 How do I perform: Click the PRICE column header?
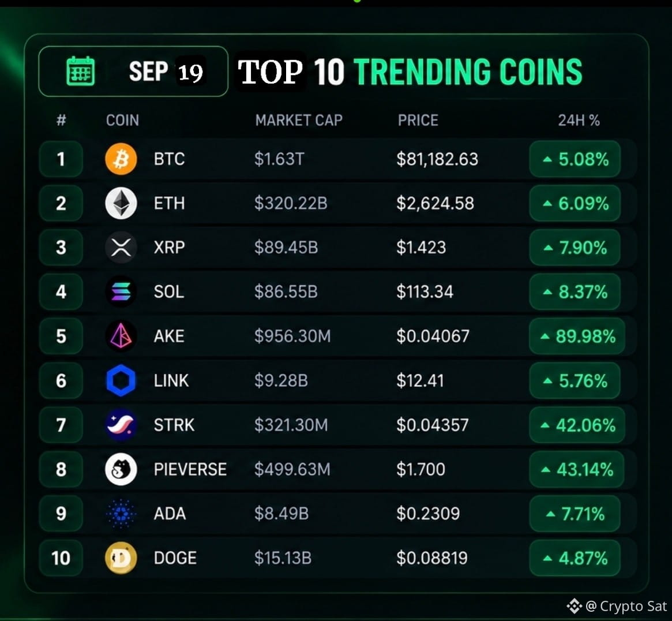coord(418,120)
